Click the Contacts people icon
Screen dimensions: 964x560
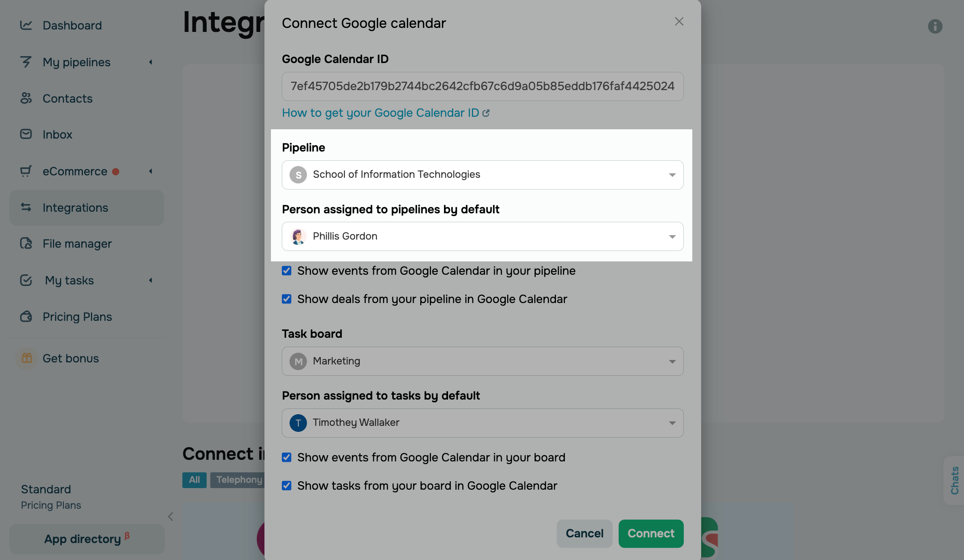point(26,98)
